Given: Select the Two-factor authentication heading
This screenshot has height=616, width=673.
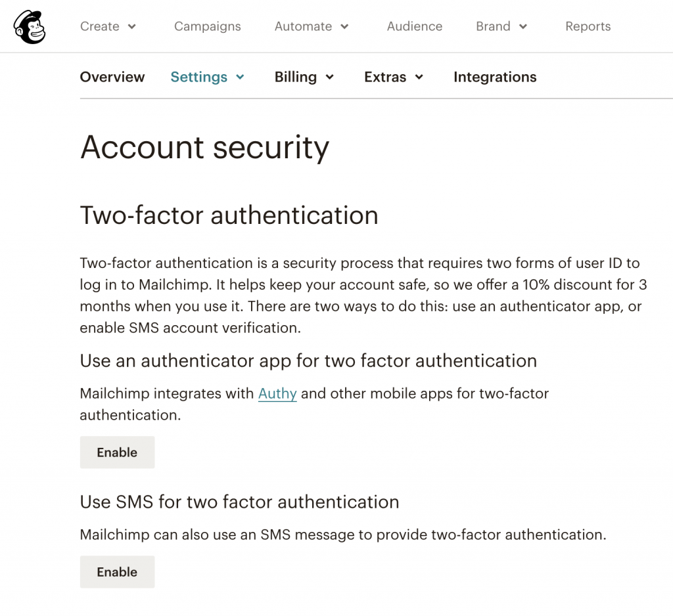Looking at the screenshot, I should point(229,215).
